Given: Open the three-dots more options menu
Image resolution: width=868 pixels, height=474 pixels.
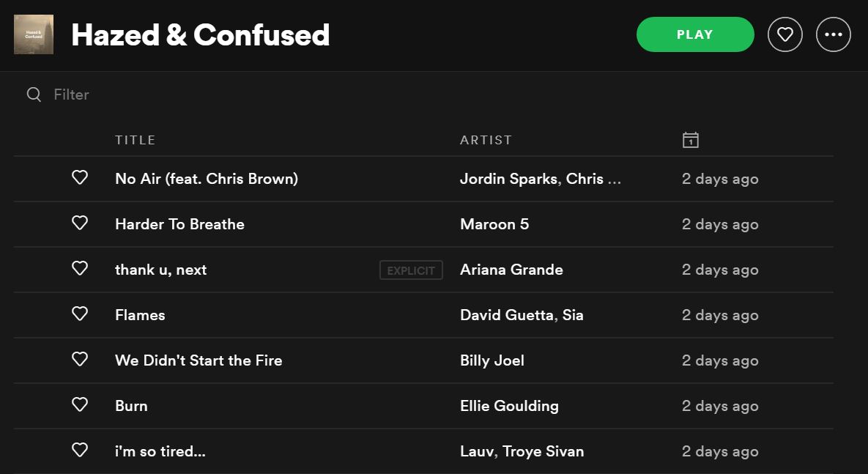Looking at the screenshot, I should (x=834, y=34).
